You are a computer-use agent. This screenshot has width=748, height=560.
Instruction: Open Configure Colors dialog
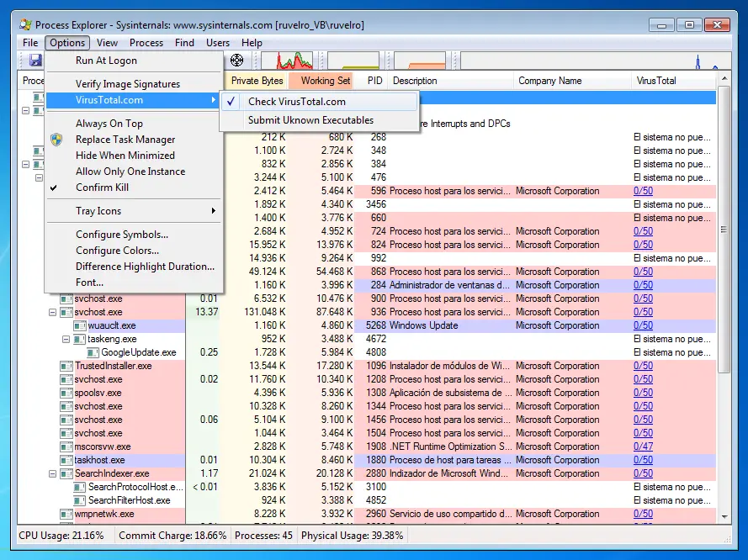click(134, 251)
